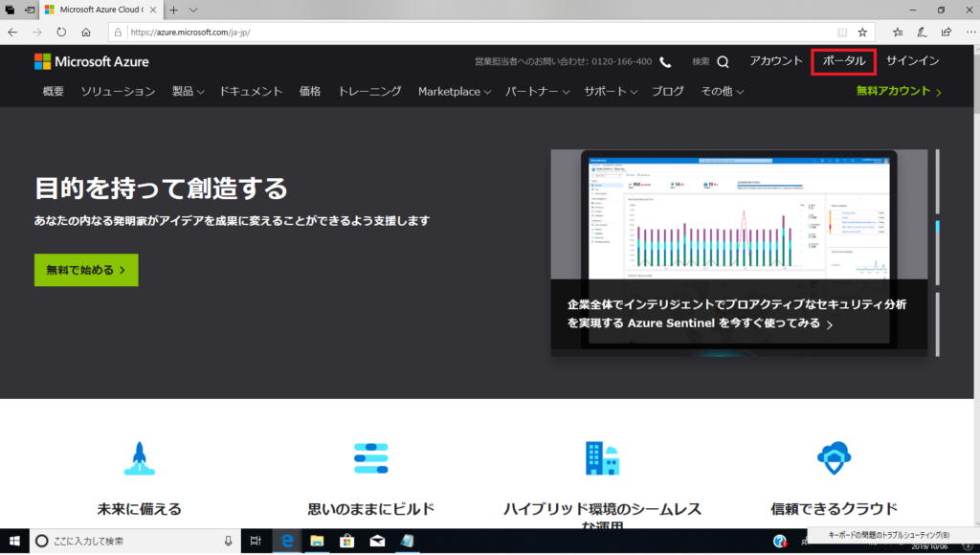Show the tab preview chevron

coord(193,10)
